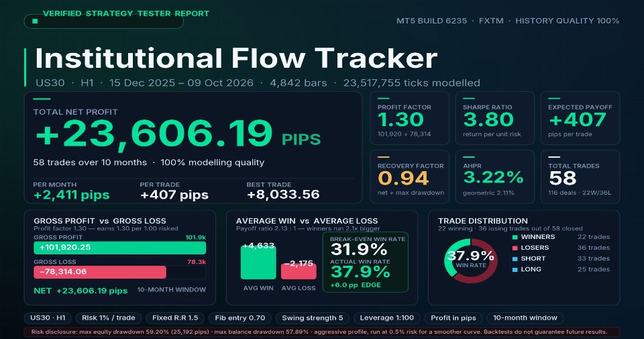Select the best trade +8,033.56 value
This screenshot has width=644, height=339.
283,195
